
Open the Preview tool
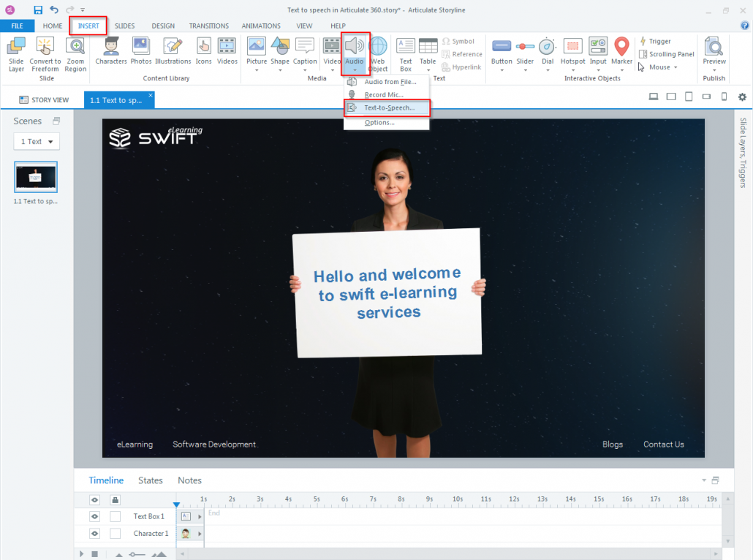[714, 51]
